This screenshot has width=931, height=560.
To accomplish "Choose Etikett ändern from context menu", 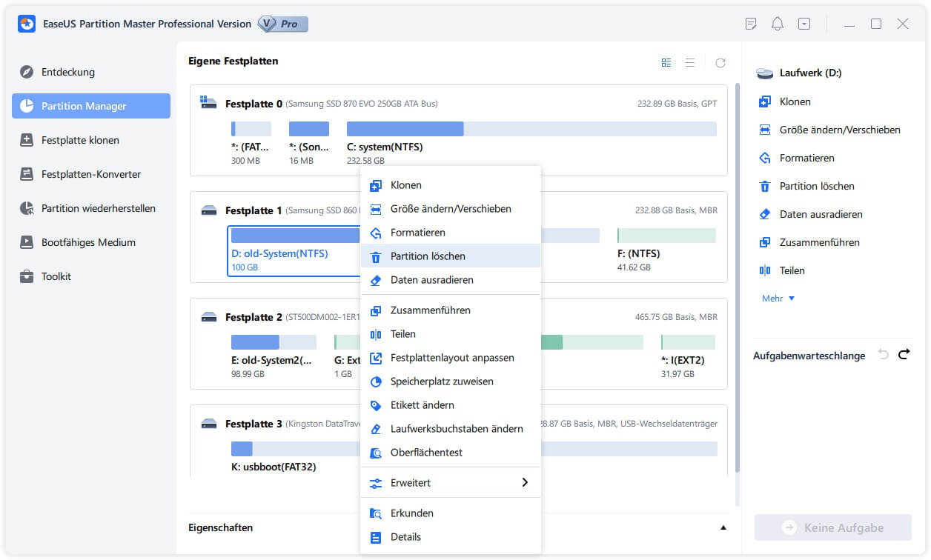I will (451, 405).
